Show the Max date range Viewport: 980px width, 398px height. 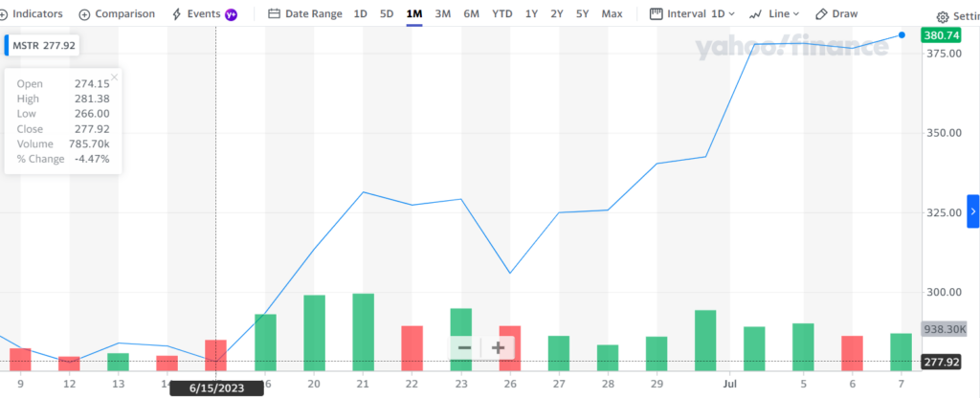612,14
